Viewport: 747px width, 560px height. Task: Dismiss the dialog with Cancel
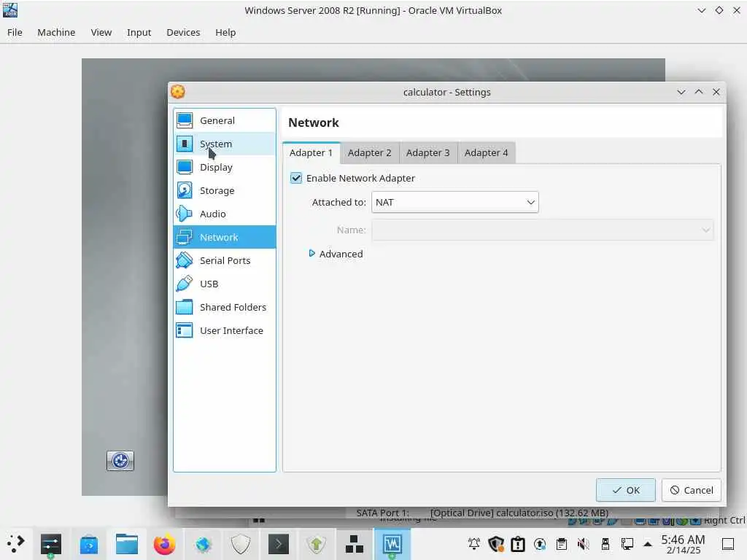pyautogui.click(x=692, y=490)
